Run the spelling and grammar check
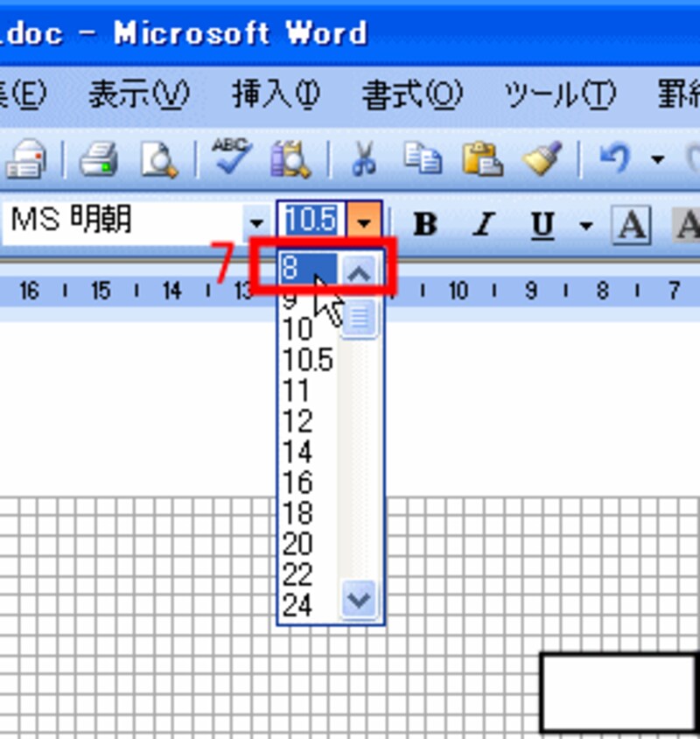This screenshot has width=700, height=739. point(229,158)
